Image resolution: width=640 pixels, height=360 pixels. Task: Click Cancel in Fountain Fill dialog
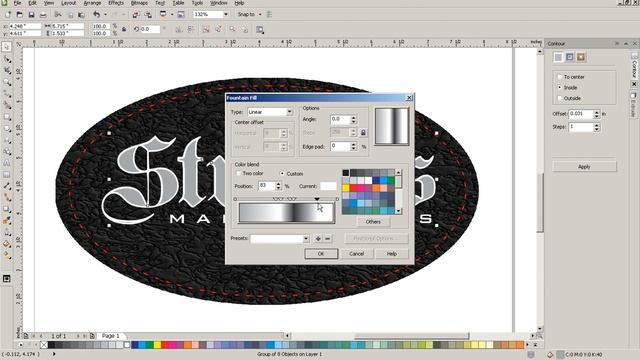pyautogui.click(x=356, y=253)
